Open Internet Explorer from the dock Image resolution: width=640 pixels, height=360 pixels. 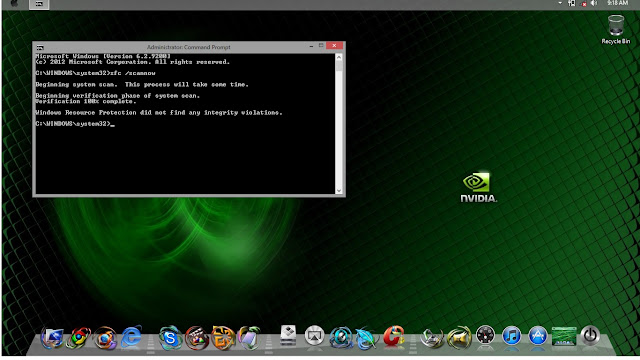point(131,337)
